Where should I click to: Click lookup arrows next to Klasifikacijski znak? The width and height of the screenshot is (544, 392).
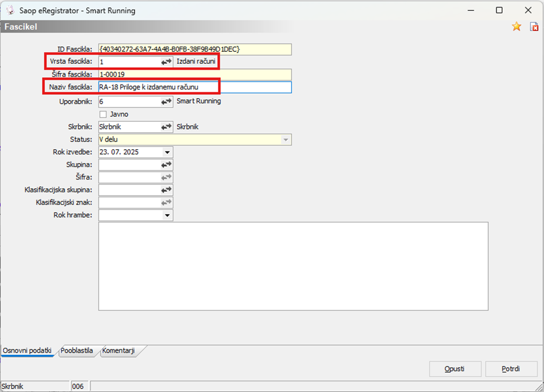[167, 202]
